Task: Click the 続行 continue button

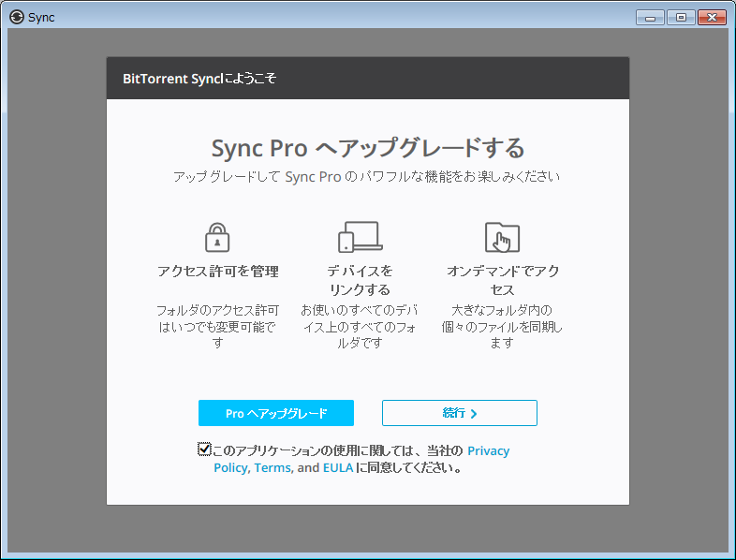Action: click(x=460, y=413)
